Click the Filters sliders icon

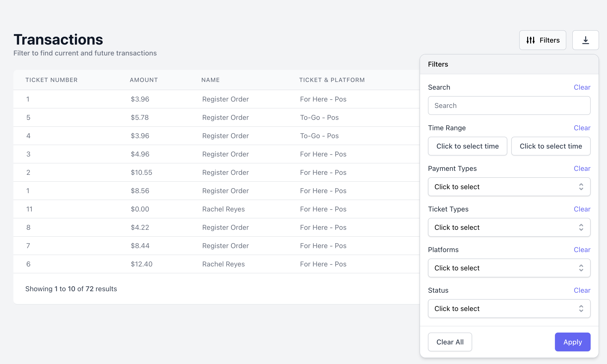tap(530, 40)
